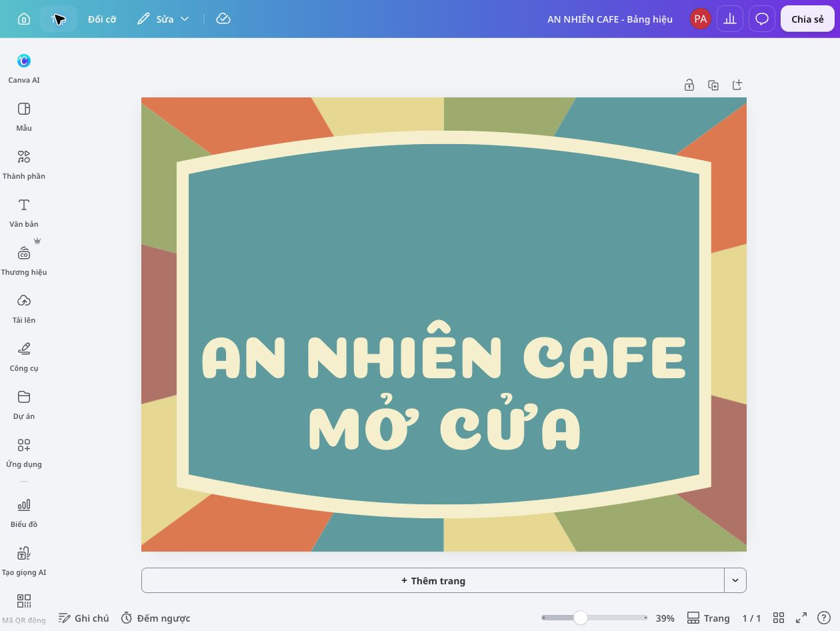Click the 1 / 1 page counter
The image size is (840, 631).
pyautogui.click(x=751, y=618)
